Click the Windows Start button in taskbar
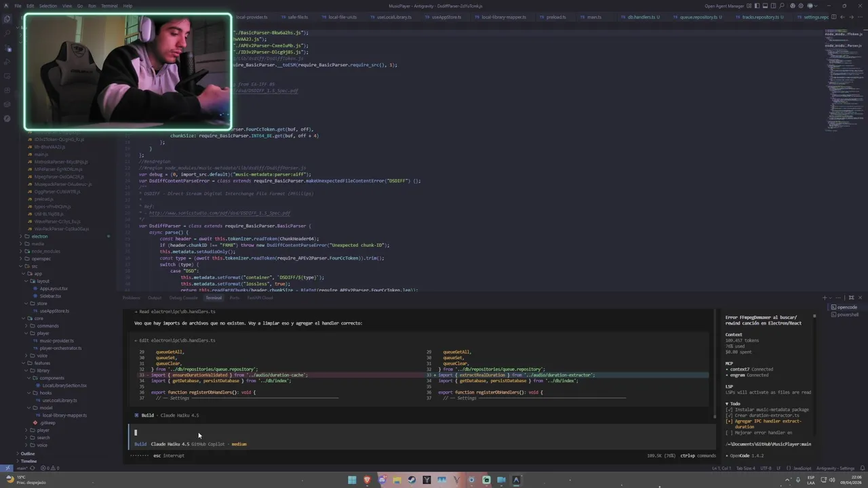 tap(352, 480)
